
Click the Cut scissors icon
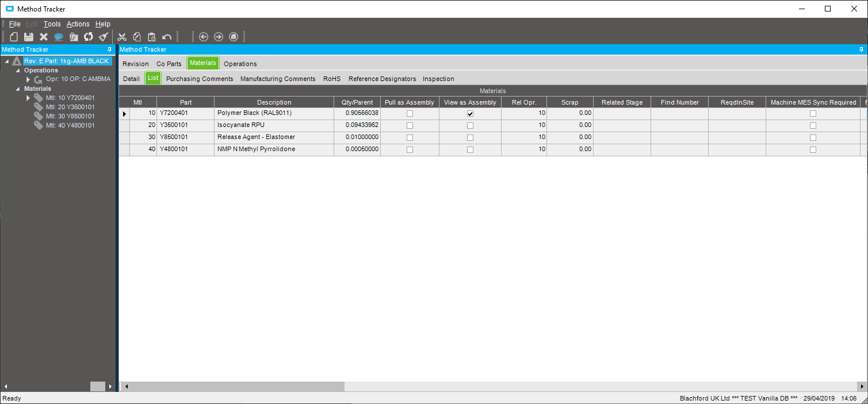tap(122, 37)
